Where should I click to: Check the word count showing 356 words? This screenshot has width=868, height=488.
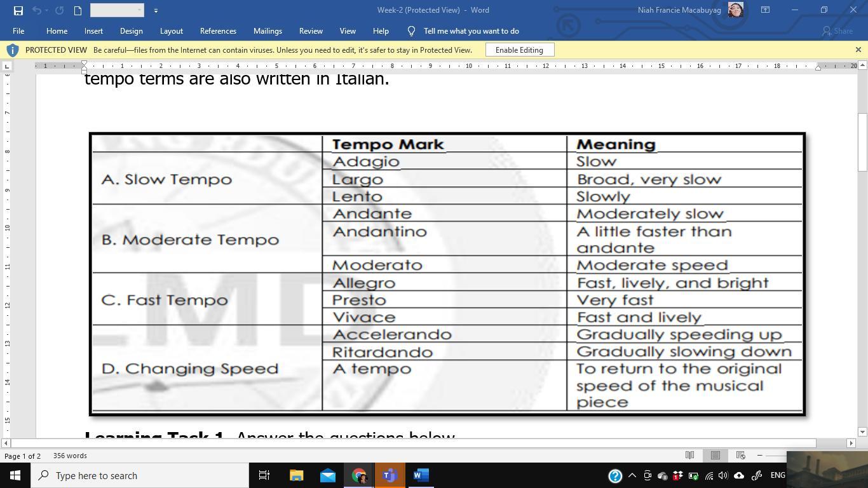tap(71, 456)
